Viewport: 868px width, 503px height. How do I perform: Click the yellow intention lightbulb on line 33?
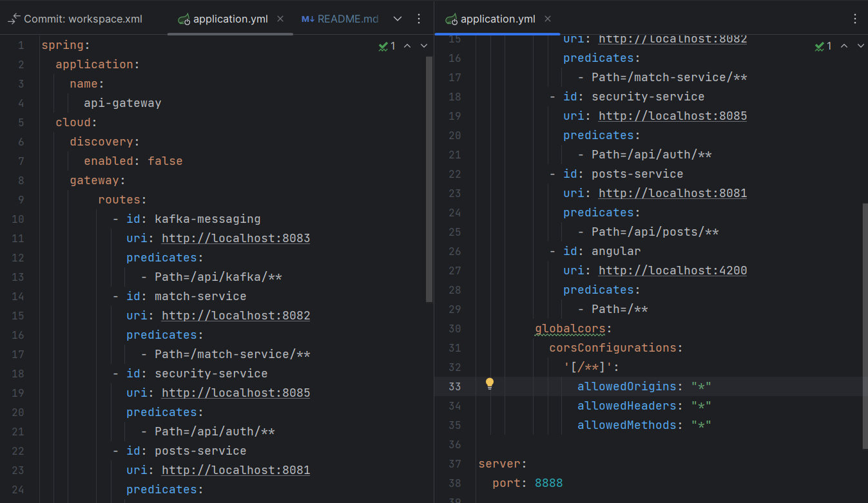[x=490, y=384]
